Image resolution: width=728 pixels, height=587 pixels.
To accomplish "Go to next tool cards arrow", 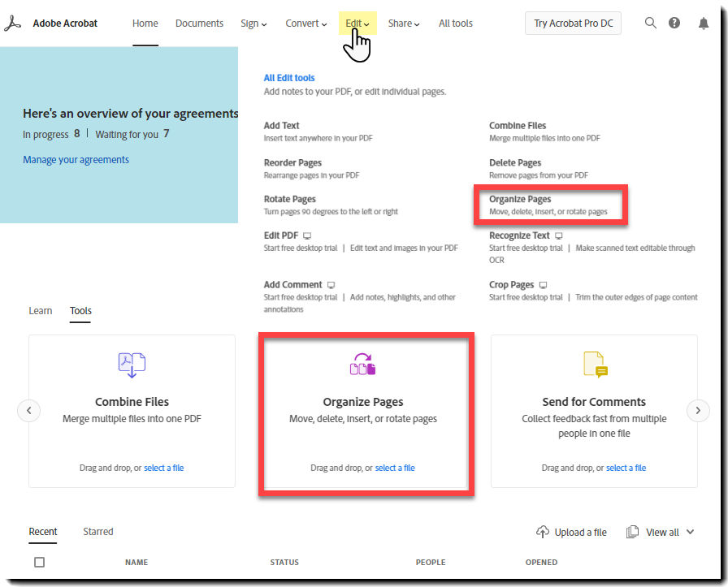I will click(x=698, y=411).
